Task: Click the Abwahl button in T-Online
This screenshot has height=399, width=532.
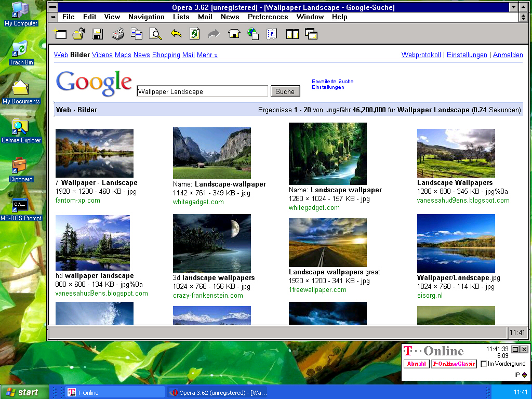Action: (416, 364)
